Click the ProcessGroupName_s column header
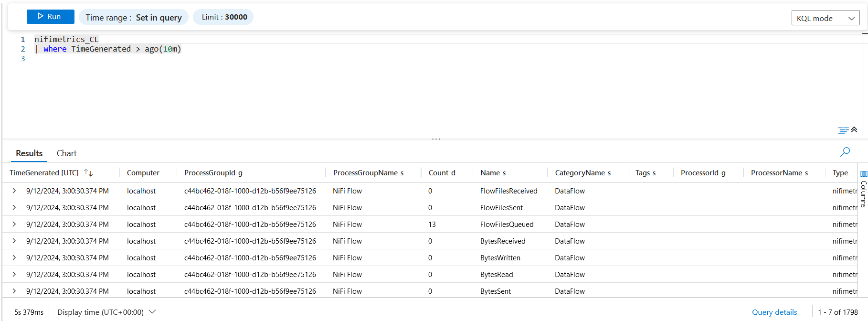 368,173
